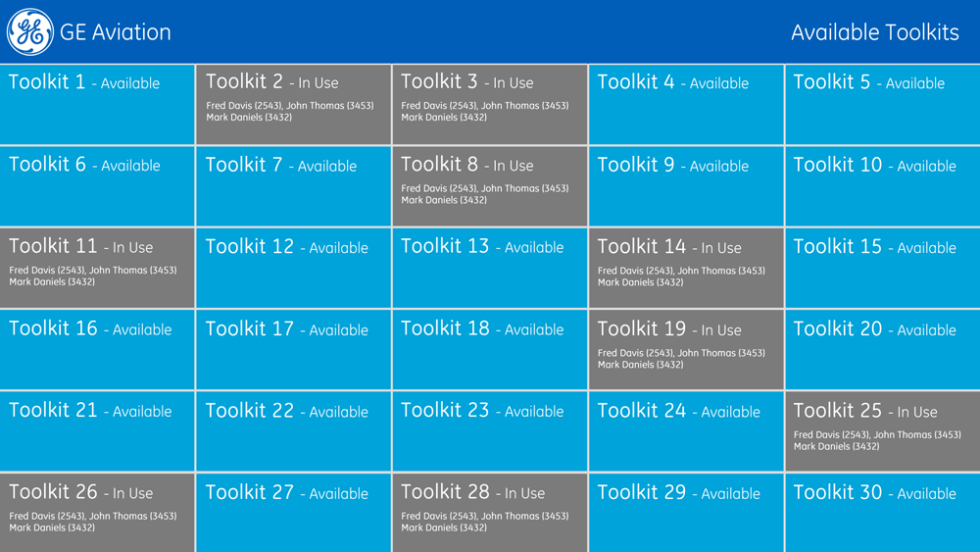
Task: Select the Toolkit 22 tile
Action: point(294,431)
